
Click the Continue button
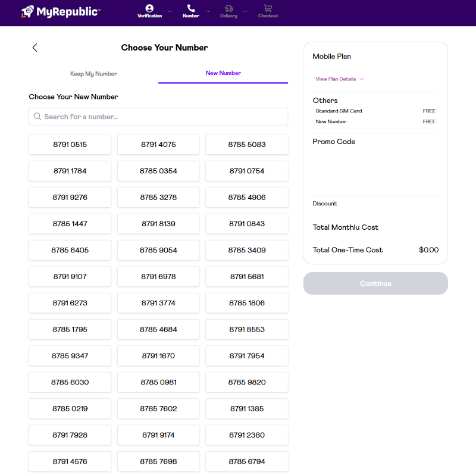(x=375, y=283)
